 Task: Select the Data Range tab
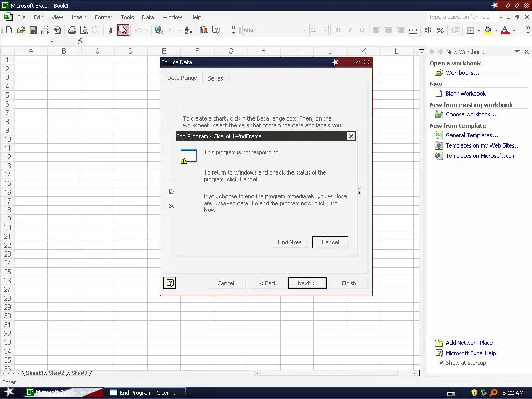[182, 78]
